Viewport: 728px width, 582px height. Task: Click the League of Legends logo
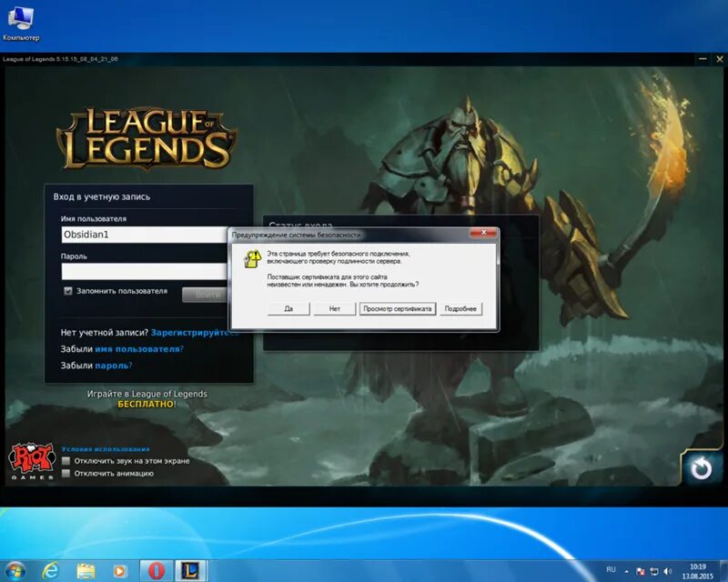[x=147, y=138]
